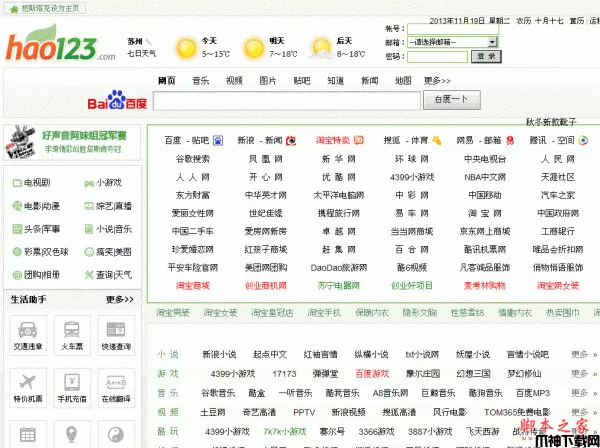The image size is (600, 448).
Task: Click the yin-yang tool icon
Action: pos(116,435)
